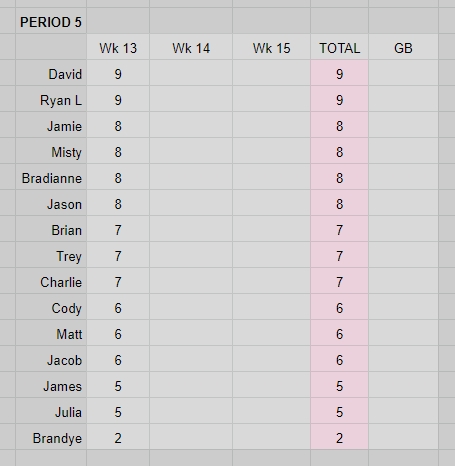Viewport: 455px width, 466px height.
Task: Select Trey's Wk 13 score cell
Action: click(118, 255)
